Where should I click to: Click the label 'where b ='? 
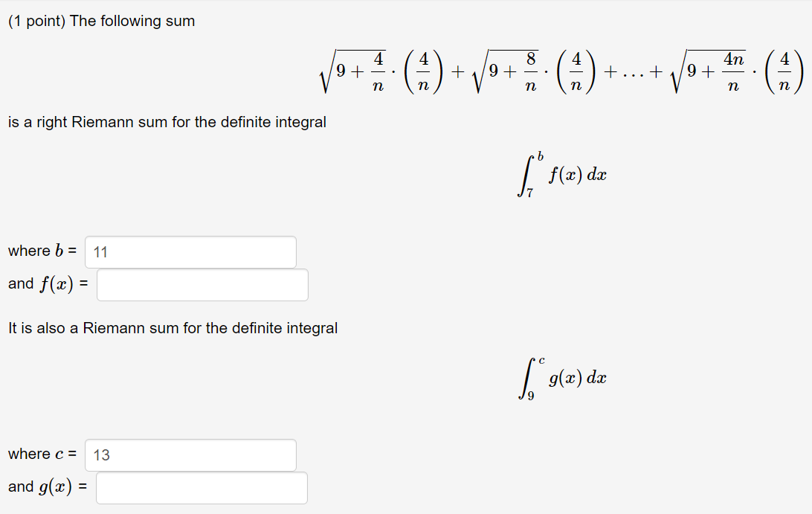click(x=41, y=251)
